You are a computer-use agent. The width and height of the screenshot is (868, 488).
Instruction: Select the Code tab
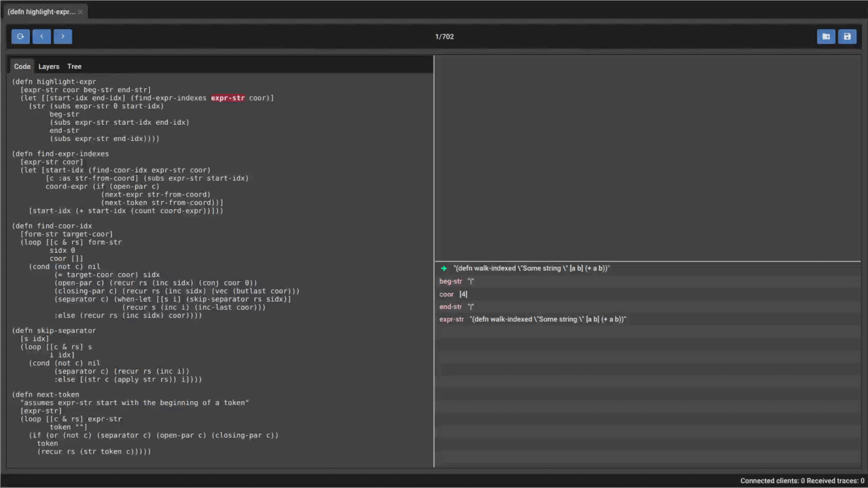pos(21,66)
